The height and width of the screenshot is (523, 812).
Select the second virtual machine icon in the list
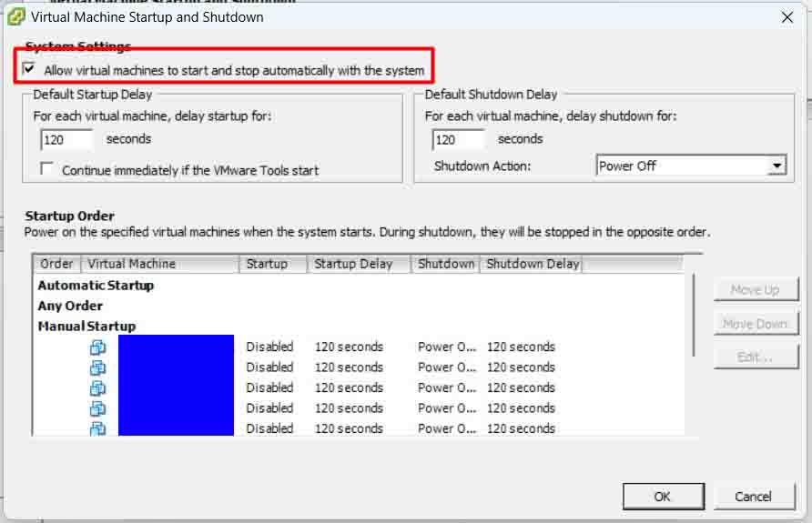pyautogui.click(x=98, y=367)
